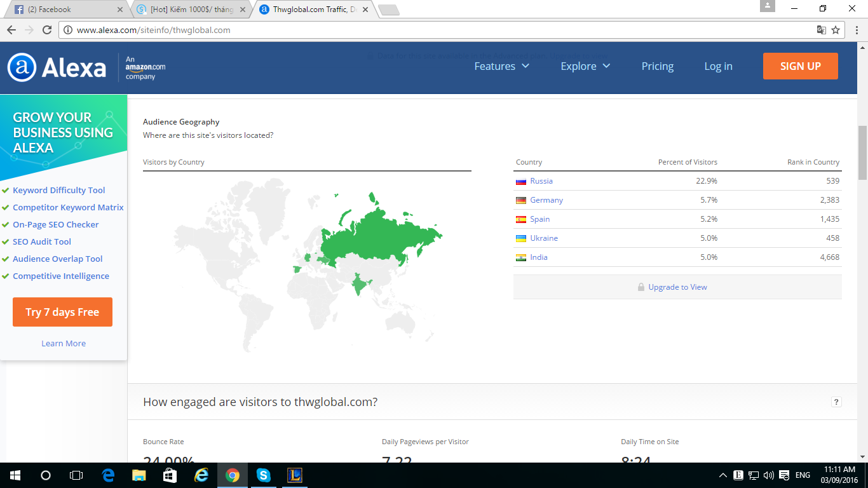Open the Windows Store taskbar icon

170,475
